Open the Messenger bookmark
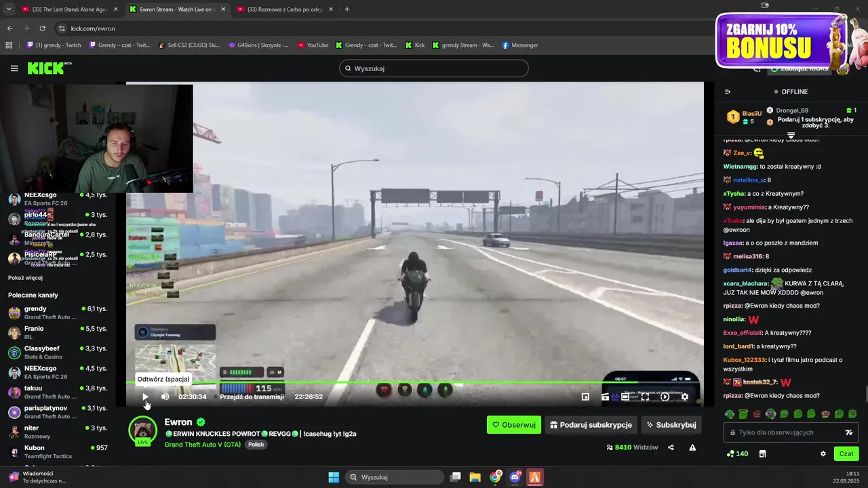The width and height of the screenshot is (868, 488). (520, 45)
